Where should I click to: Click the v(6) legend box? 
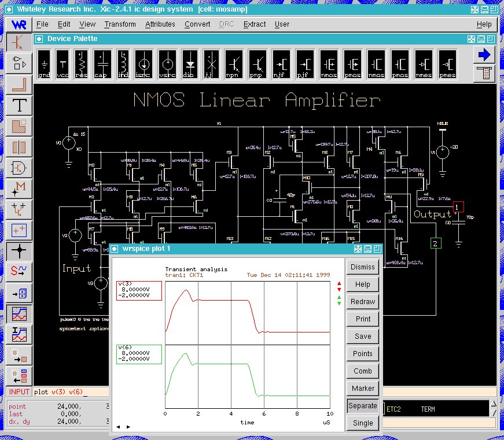coord(139,354)
